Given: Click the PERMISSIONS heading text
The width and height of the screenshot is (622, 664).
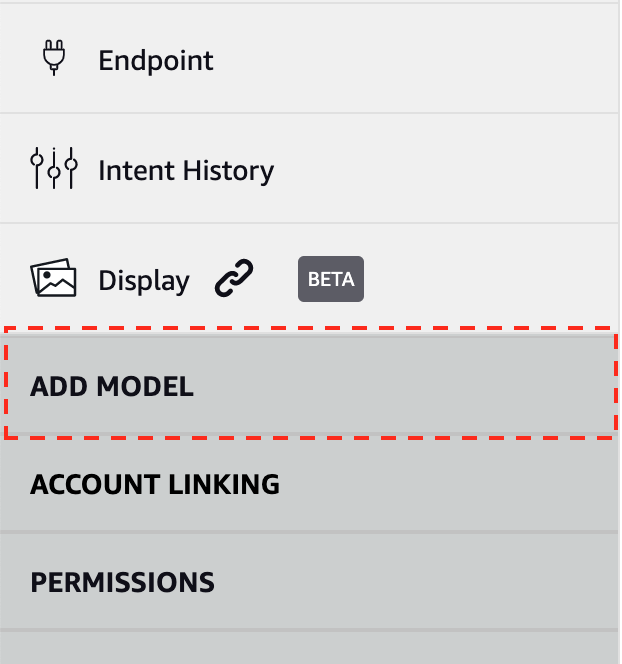Looking at the screenshot, I should pyautogui.click(x=122, y=582).
